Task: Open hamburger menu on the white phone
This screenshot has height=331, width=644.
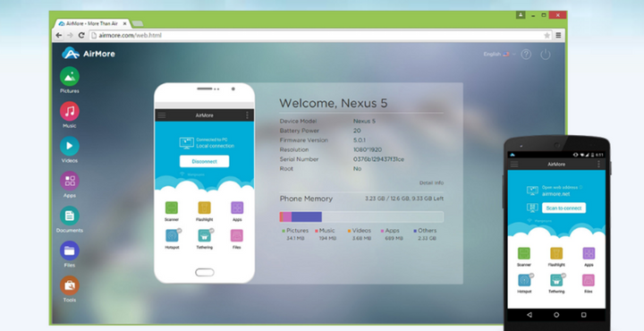Action: [x=162, y=115]
